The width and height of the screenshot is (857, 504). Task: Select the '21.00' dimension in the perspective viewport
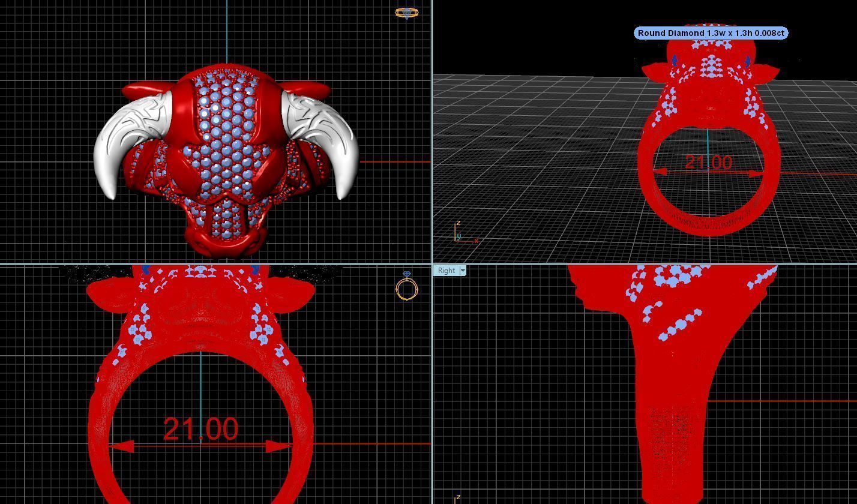(x=708, y=162)
